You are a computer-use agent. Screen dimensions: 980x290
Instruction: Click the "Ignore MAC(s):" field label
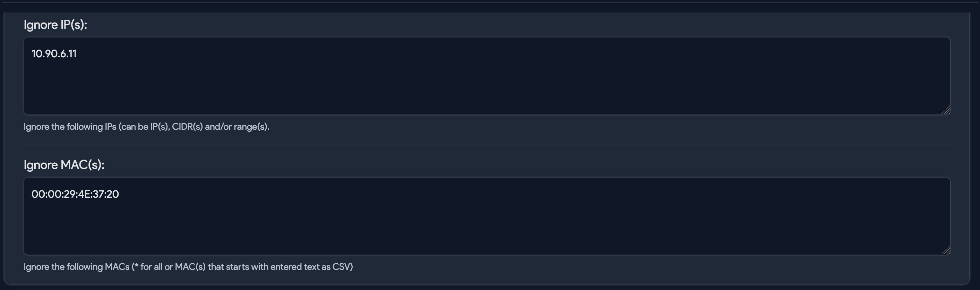(x=64, y=165)
